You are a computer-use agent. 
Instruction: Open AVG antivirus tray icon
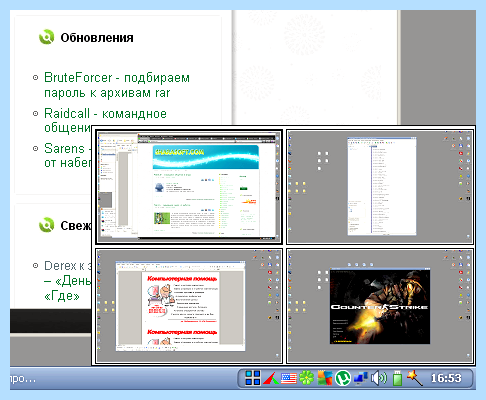[x=324, y=378]
